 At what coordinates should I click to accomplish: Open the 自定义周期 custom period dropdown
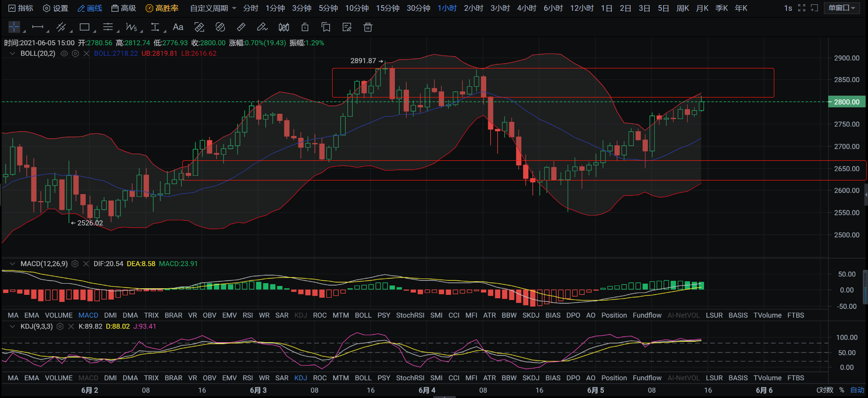tap(213, 8)
